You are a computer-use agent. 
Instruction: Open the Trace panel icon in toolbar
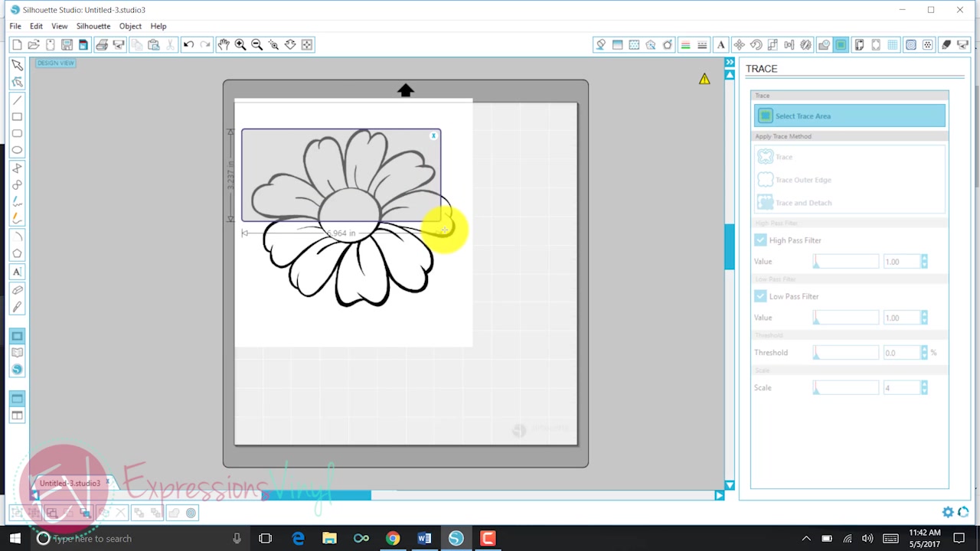tap(841, 45)
